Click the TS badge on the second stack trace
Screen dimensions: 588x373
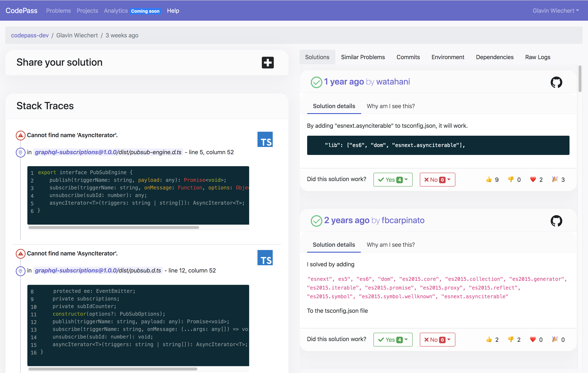pos(265,257)
